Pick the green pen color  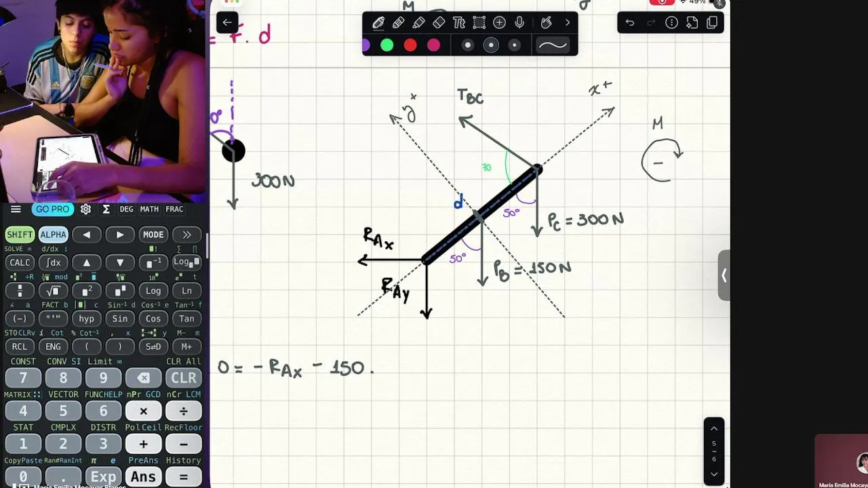click(x=387, y=45)
